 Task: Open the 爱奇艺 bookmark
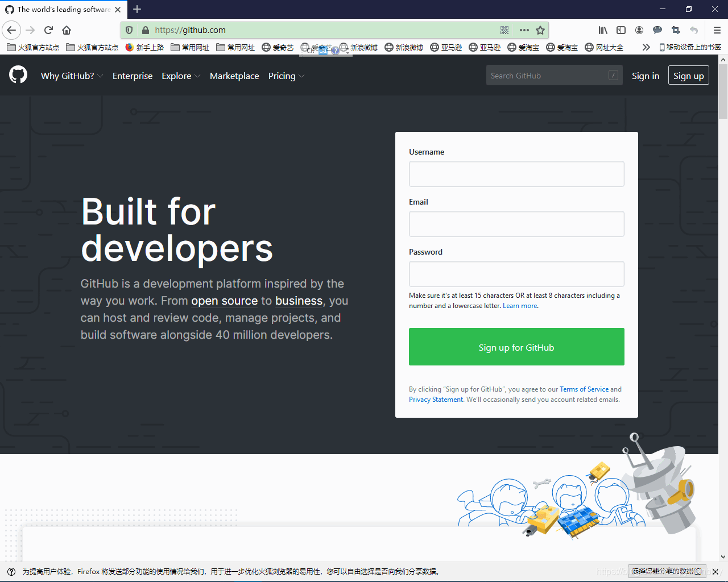(278, 47)
